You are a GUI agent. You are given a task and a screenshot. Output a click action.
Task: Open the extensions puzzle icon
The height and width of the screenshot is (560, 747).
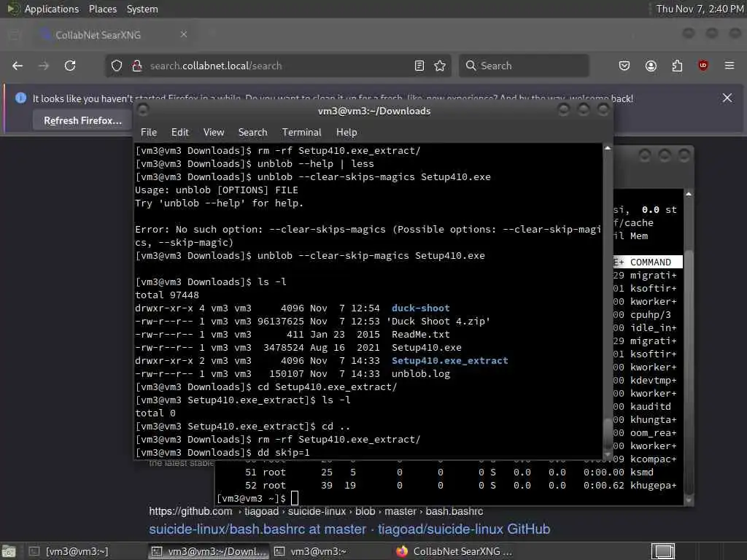[x=677, y=66]
